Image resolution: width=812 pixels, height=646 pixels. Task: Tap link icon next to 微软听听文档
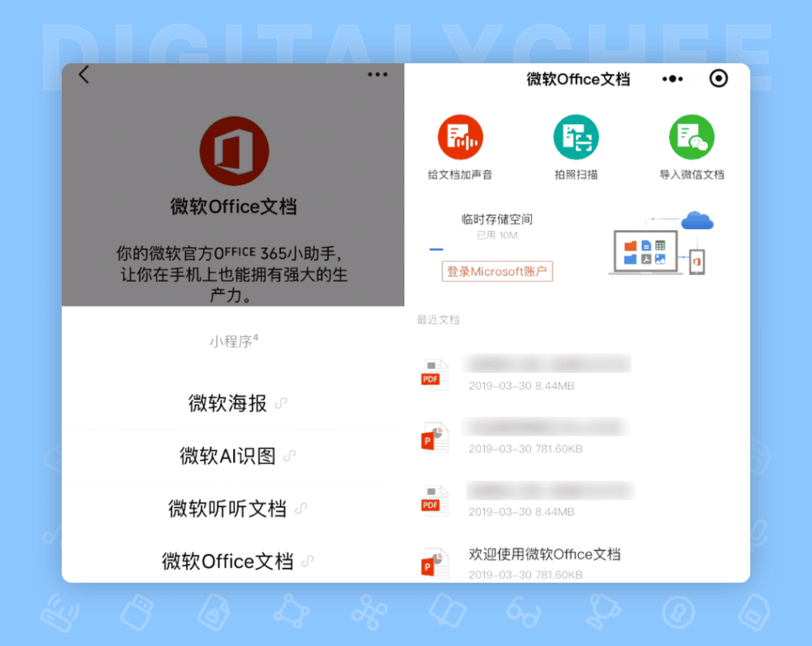click(301, 509)
